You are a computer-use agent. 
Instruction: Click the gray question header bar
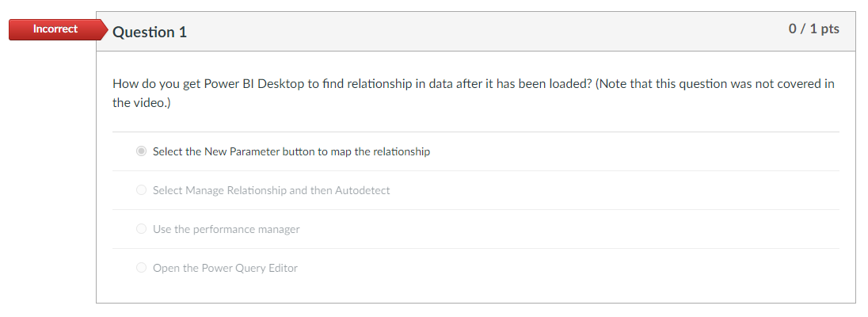tap(475, 32)
